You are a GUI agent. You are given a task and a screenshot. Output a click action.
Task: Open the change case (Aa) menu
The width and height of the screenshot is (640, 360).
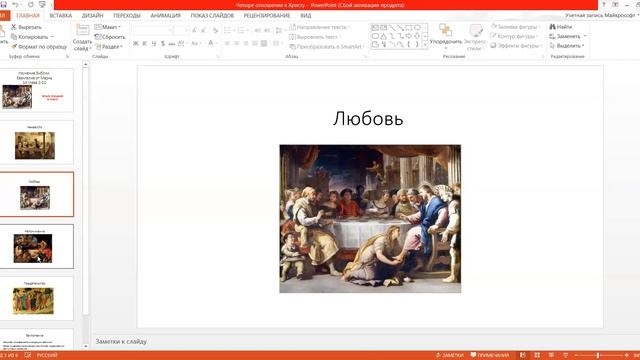tap(195, 43)
